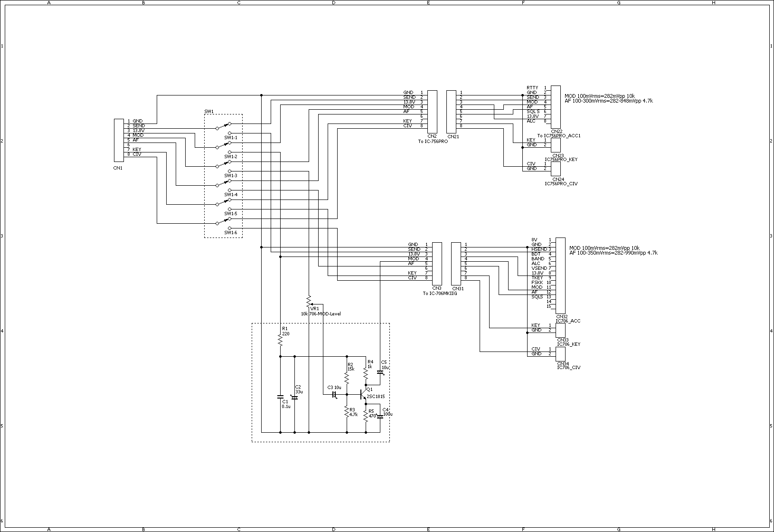Click the VR1 potentiometer symbol
Image resolution: width=774 pixels, height=532 pixels.
pyautogui.click(x=309, y=302)
